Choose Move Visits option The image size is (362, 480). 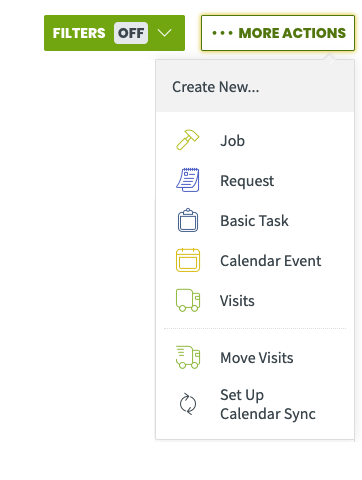(x=255, y=357)
